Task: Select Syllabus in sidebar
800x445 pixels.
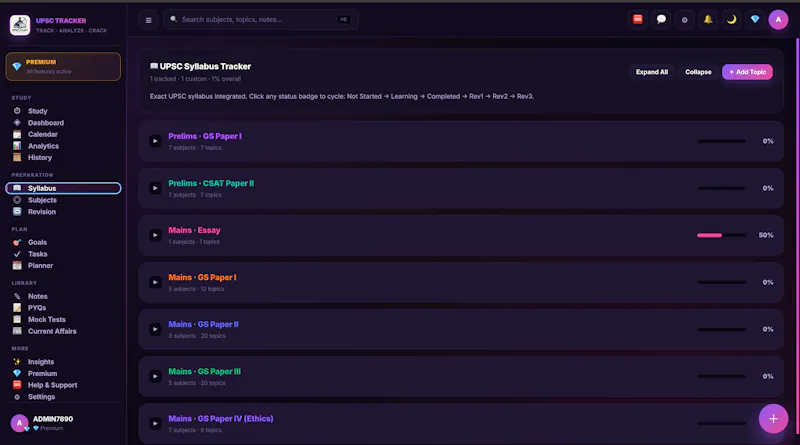Action: 63,188
